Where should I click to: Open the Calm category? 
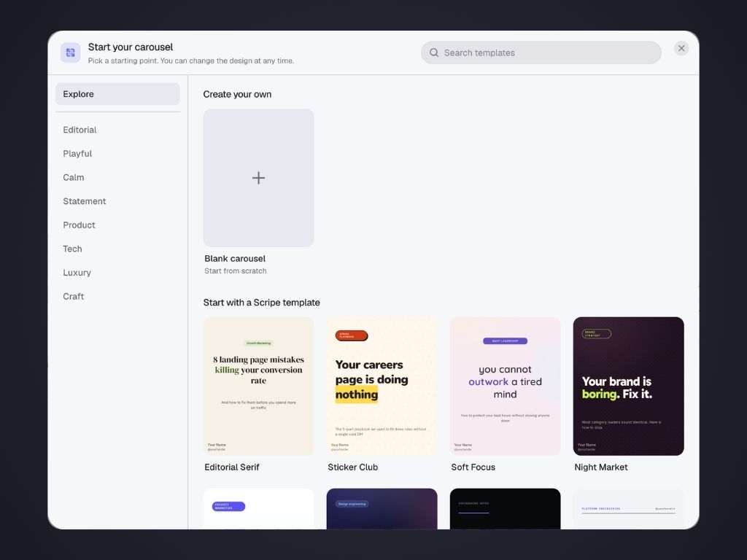(x=117, y=177)
